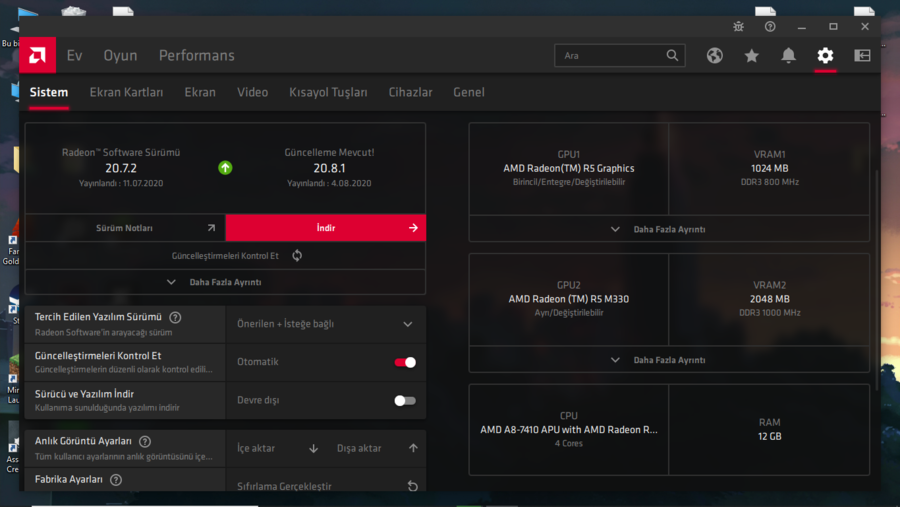900x507 pixels.
Task: Click help icon beside Anlık Görüntü Ayarları
Action: (145, 441)
